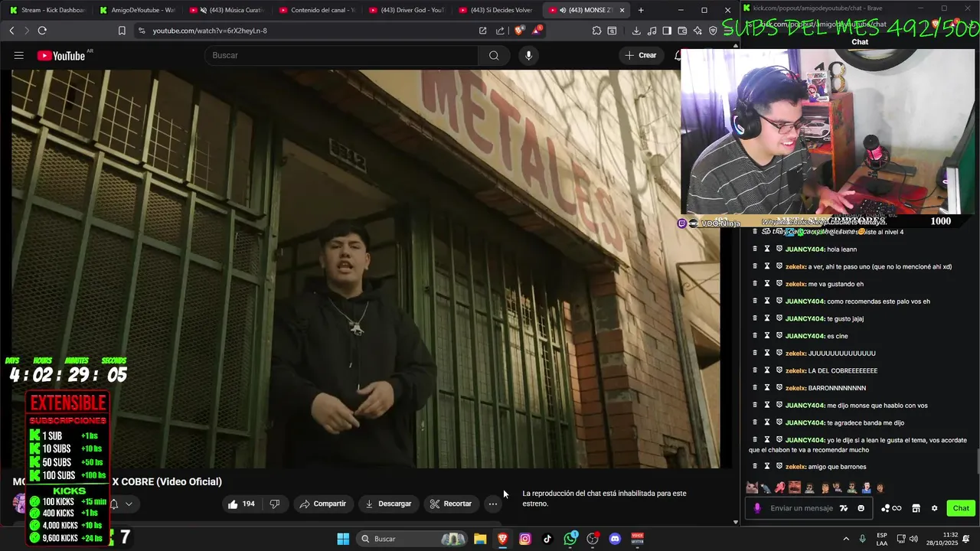Open TikTok from taskbar
980x551 pixels.
click(x=547, y=539)
